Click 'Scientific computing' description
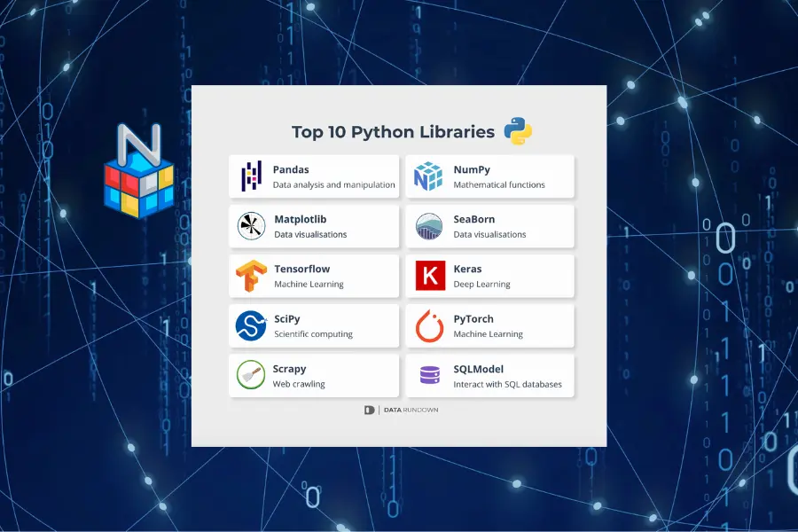The image size is (798, 532). [x=313, y=334]
